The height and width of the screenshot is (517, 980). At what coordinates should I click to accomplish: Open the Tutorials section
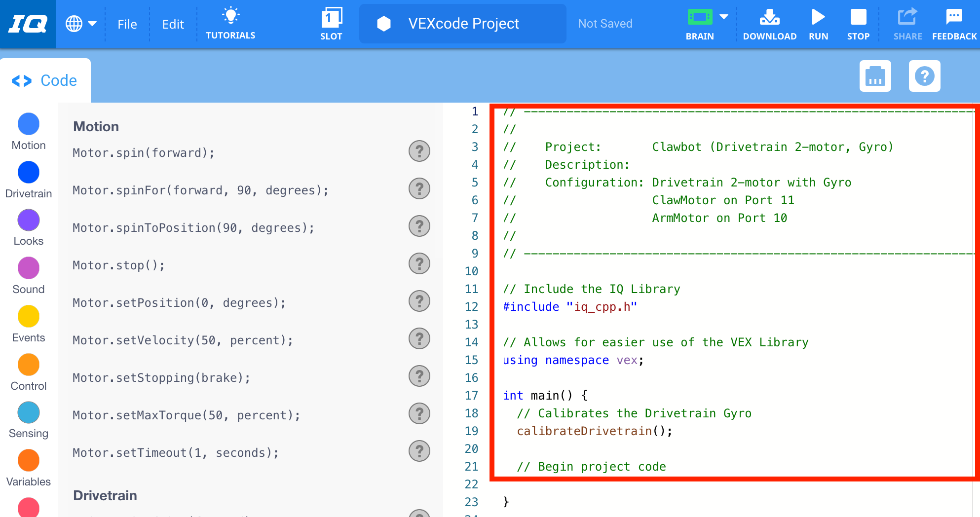[230, 23]
